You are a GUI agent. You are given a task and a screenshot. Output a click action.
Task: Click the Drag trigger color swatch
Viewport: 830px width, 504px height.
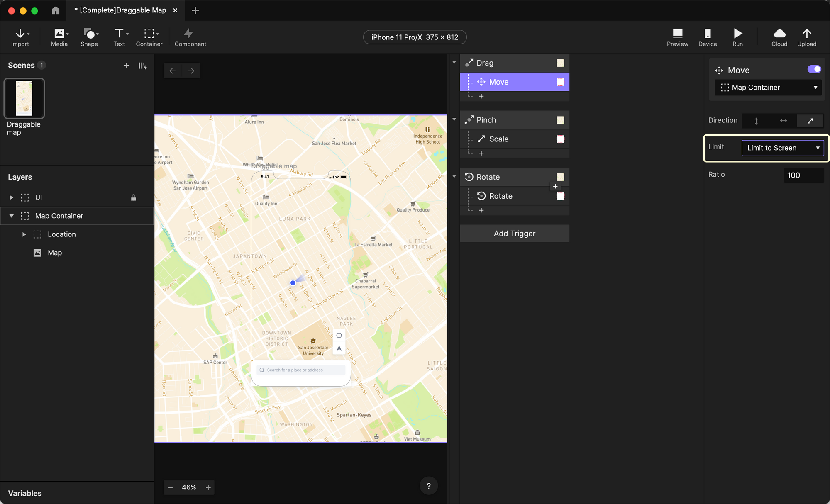560,63
